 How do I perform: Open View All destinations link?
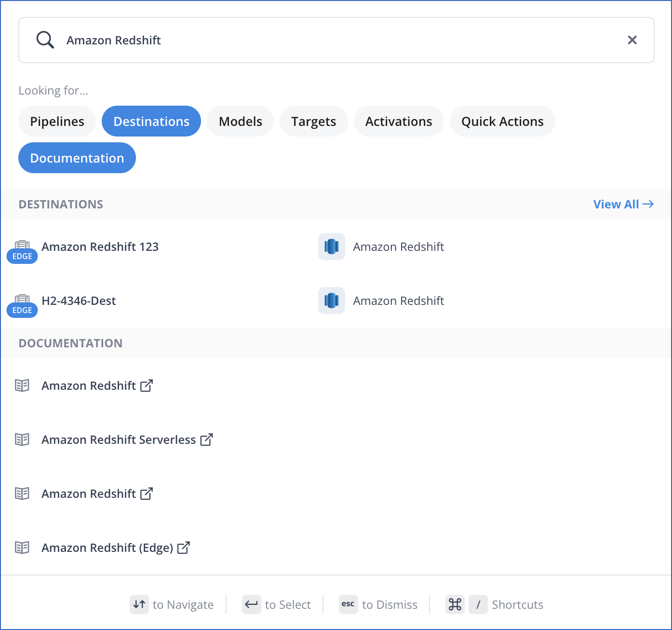pos(623,204)
